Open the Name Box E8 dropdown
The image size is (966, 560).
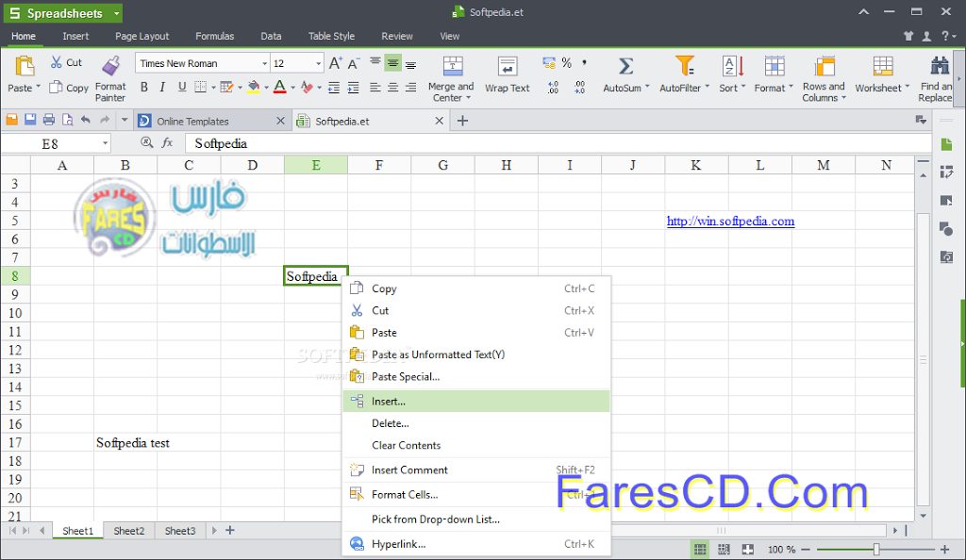(x=106, y=143)
